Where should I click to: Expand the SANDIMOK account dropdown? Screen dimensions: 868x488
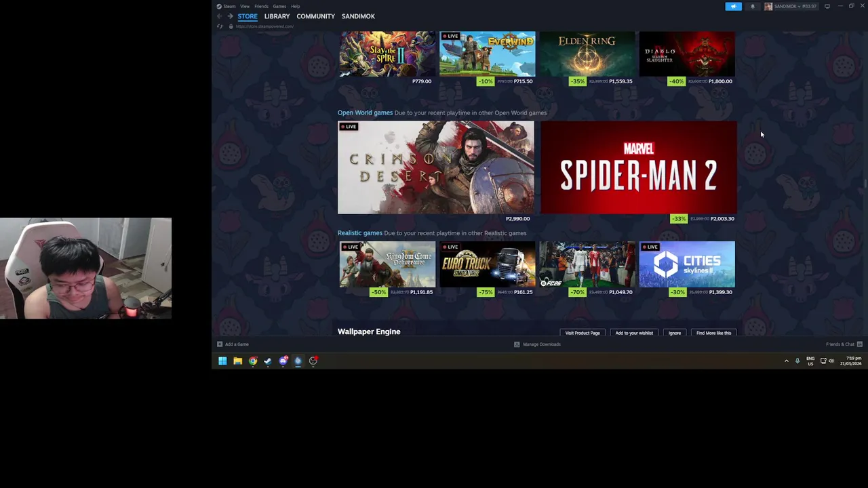791,6
